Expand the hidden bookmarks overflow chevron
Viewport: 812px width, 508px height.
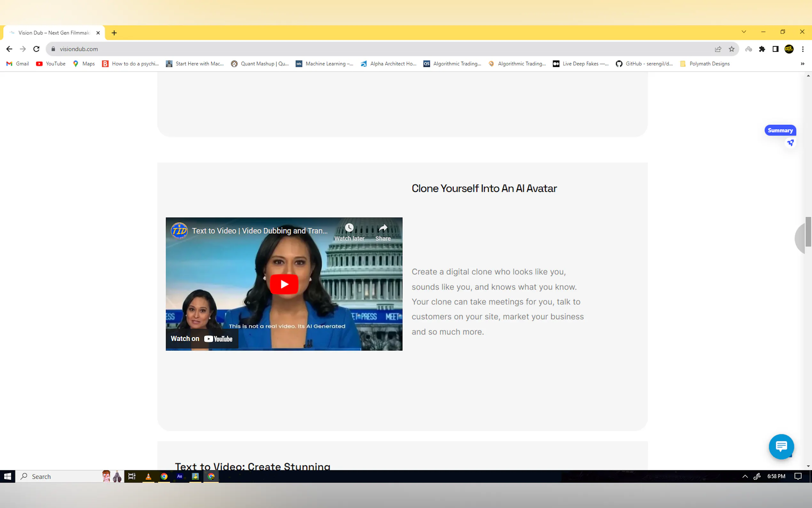click(802, 64)
